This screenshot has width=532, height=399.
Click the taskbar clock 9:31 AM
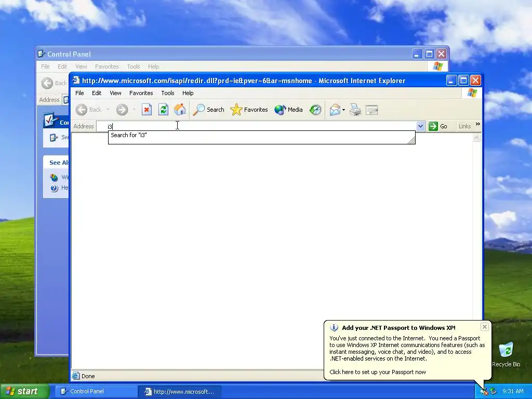pyautogui.click(x=513, y=391)
